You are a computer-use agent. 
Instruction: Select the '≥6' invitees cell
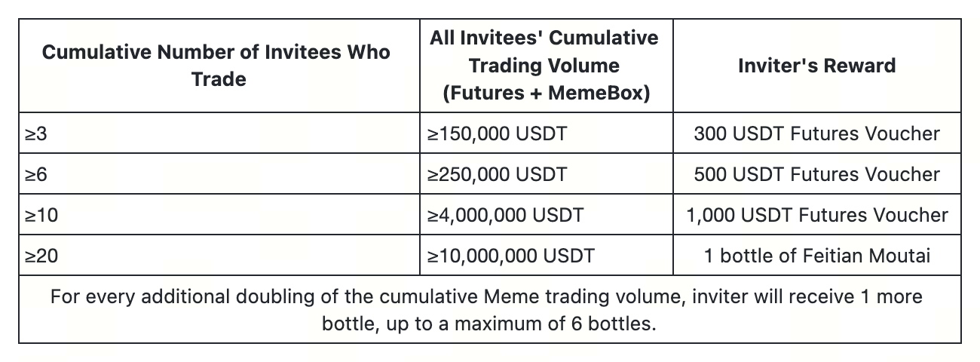pyautogui.click(x=36, y=174)
